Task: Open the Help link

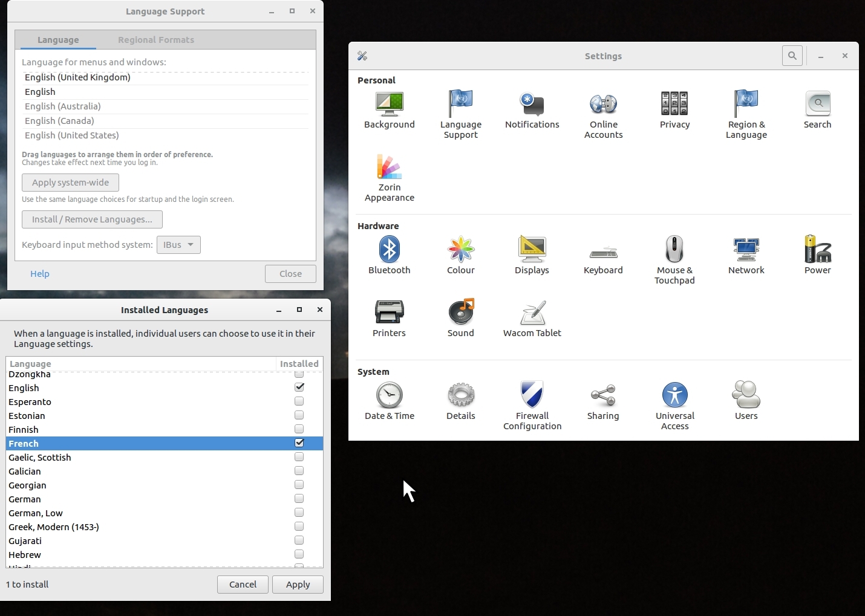Action: tap(40, 274)
